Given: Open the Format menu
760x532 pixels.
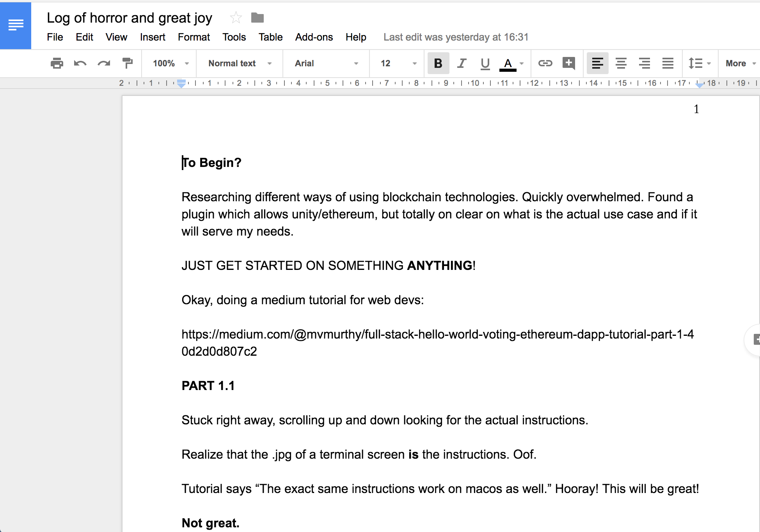Looking at the screenshot, I should [194, 37].
